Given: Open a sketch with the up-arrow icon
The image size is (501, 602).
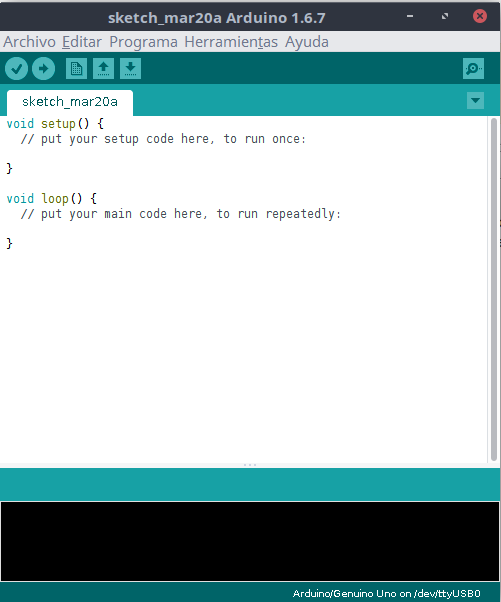Looking at the screenshot, I should 103,69.
